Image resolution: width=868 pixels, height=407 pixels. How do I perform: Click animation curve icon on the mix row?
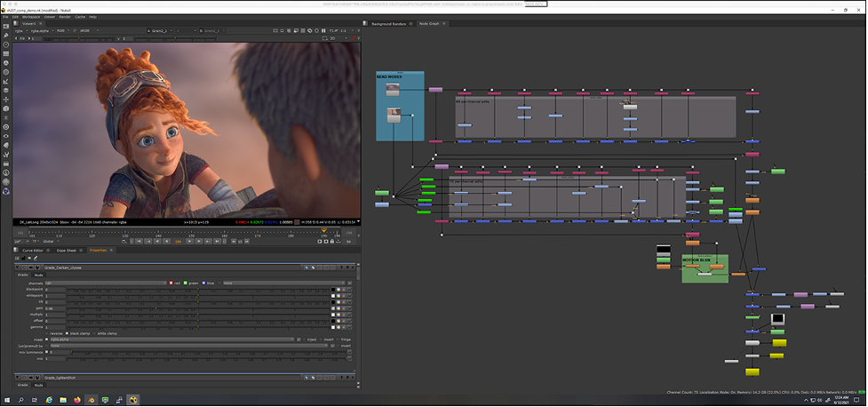tap(350, 359)
